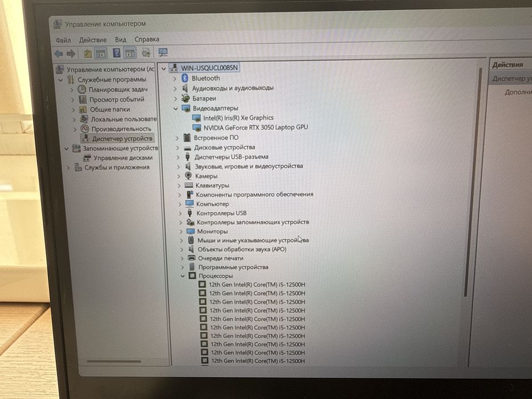Click the Аудиовходы и аудиовыходы speaker icon
The image size is (532, 399).
185,88
